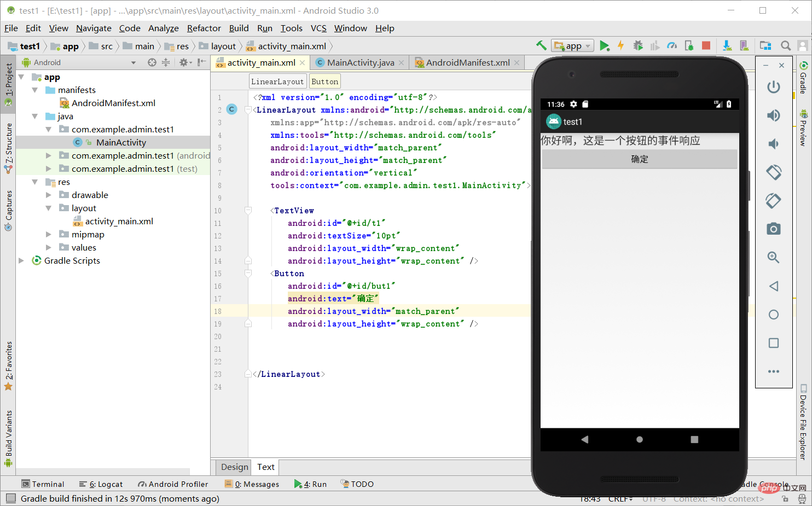Expand the mipmap folder
This screenshot has width=812, height=506.
pos(48,234)
